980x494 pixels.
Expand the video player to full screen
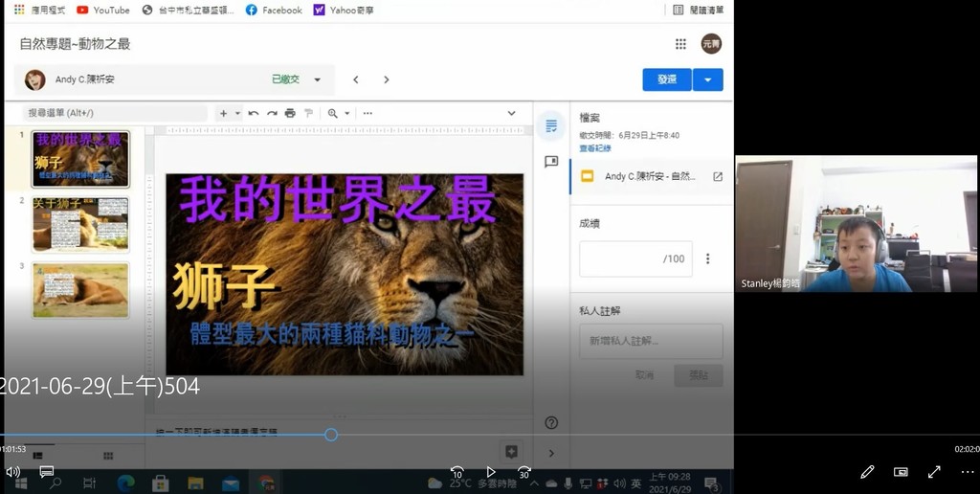(934, 472)
